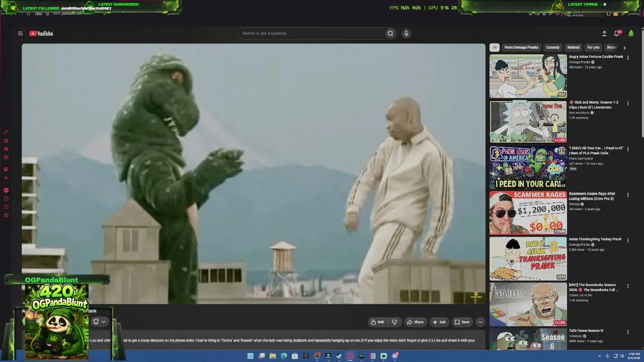Open Angry Asian Fortune Cookie Prank thumbnail

point(528,76)
